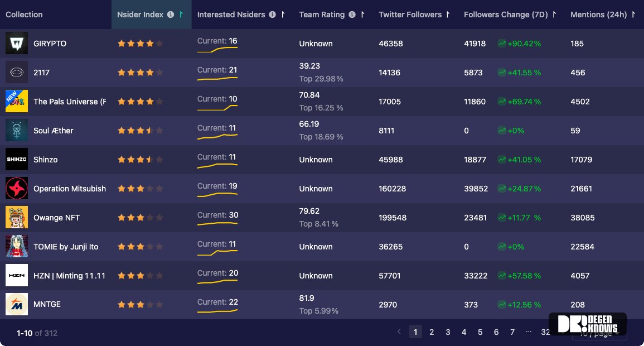
Task: Go to page 5
Action: point(480,332)
